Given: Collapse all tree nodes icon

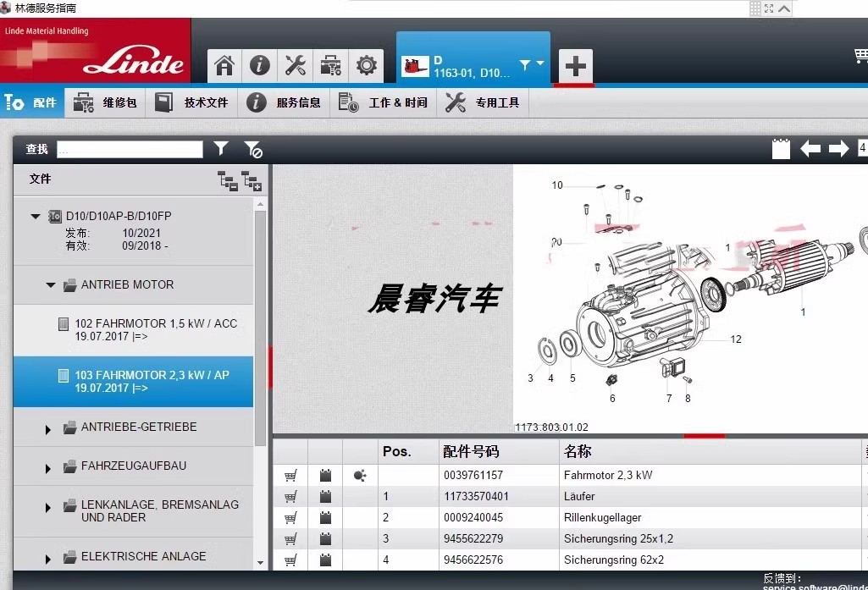Looking at the screenshot, I should tap(228, 181).
